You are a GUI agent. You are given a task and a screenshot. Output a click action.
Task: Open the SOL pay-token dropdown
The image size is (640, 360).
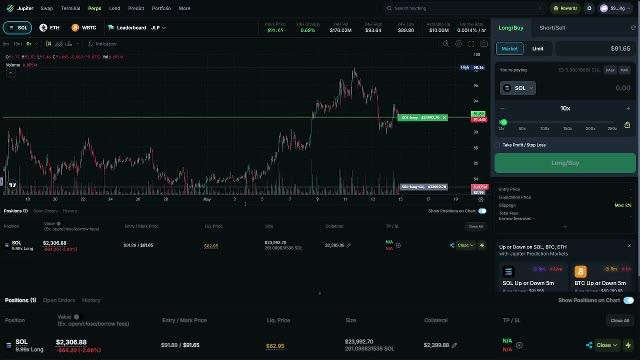[518, 88]
